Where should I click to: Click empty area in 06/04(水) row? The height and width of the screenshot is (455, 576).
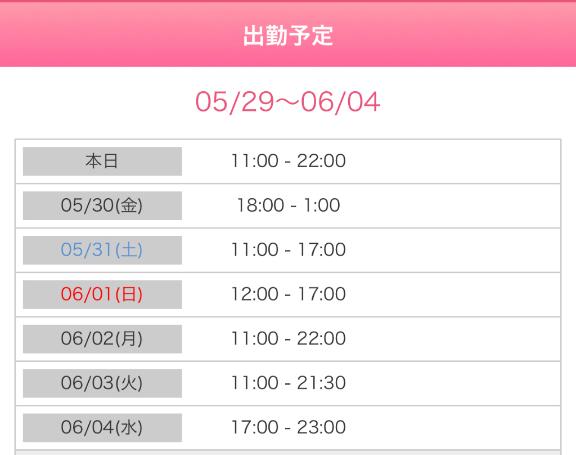(452, 427)
